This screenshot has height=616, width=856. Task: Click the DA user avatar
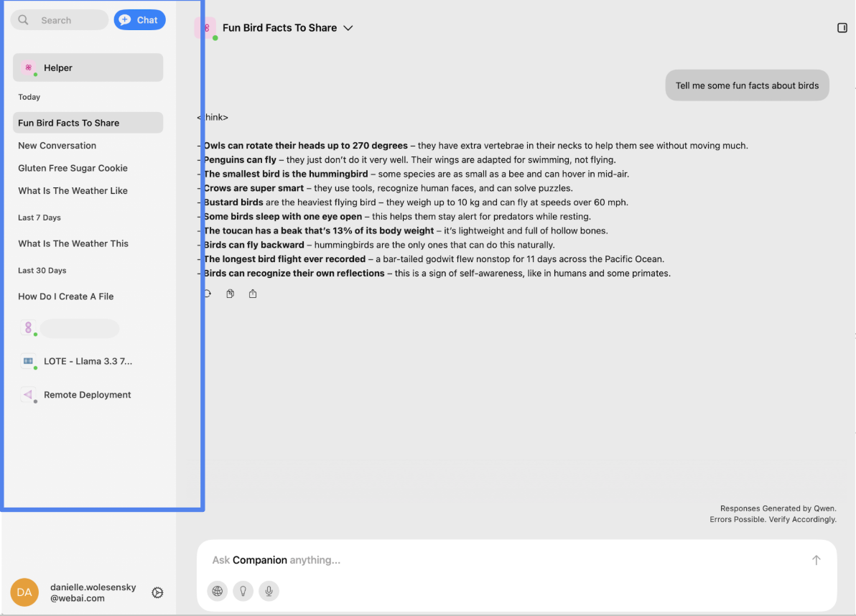point(24,592)
